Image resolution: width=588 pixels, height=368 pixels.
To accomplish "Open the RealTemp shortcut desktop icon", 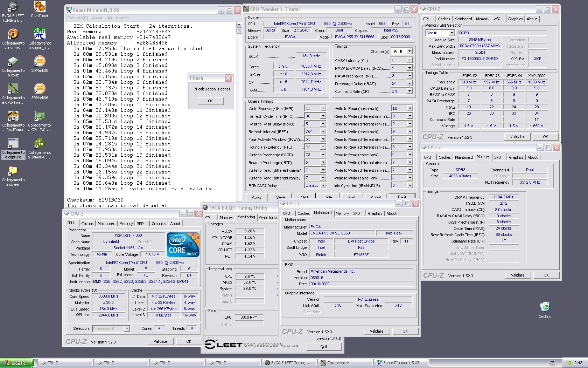I will pos(13,121).
